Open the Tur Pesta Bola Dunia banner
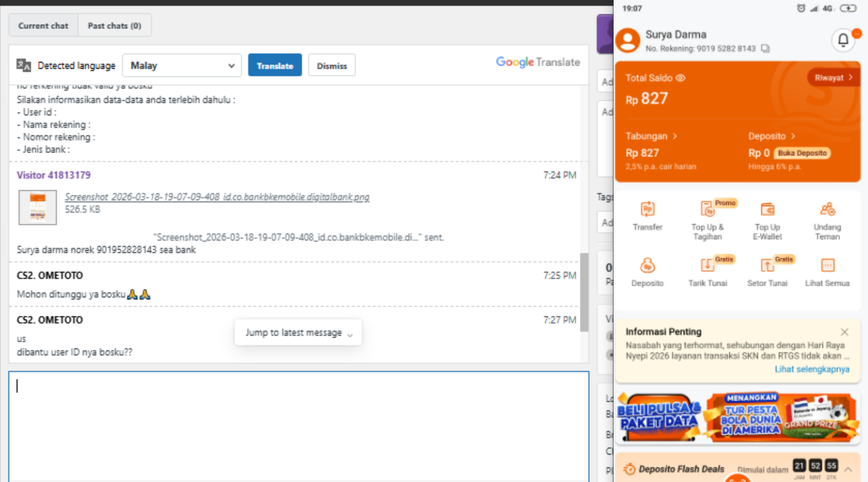Image resolution: width=868 pixels, height=482 pixels. click(782, 416)
